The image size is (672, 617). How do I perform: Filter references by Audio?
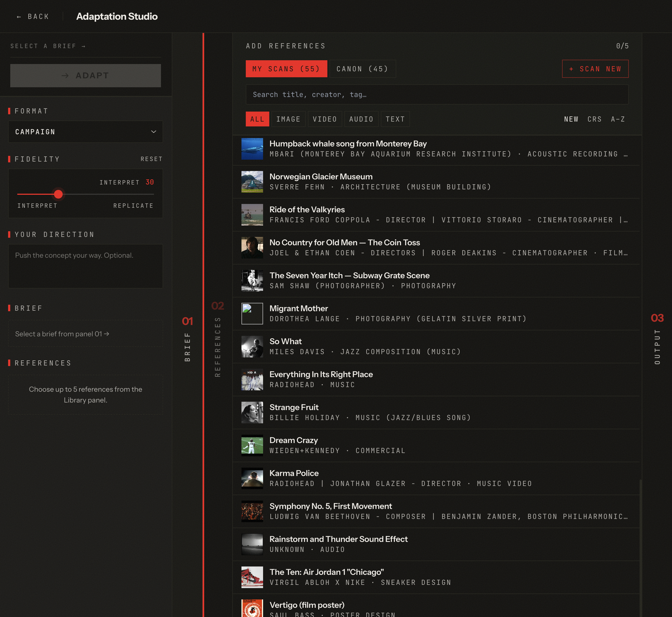click(x=361, y=119)
